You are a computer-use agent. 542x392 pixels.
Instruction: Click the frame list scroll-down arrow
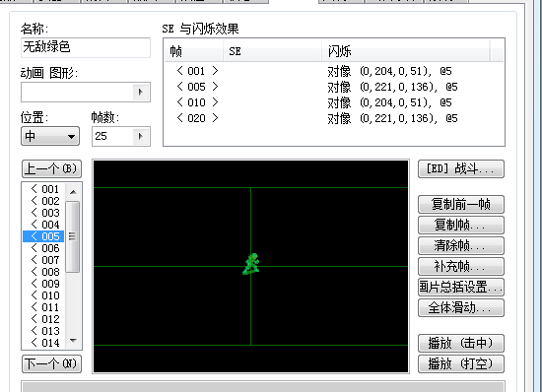pos(73,341)
